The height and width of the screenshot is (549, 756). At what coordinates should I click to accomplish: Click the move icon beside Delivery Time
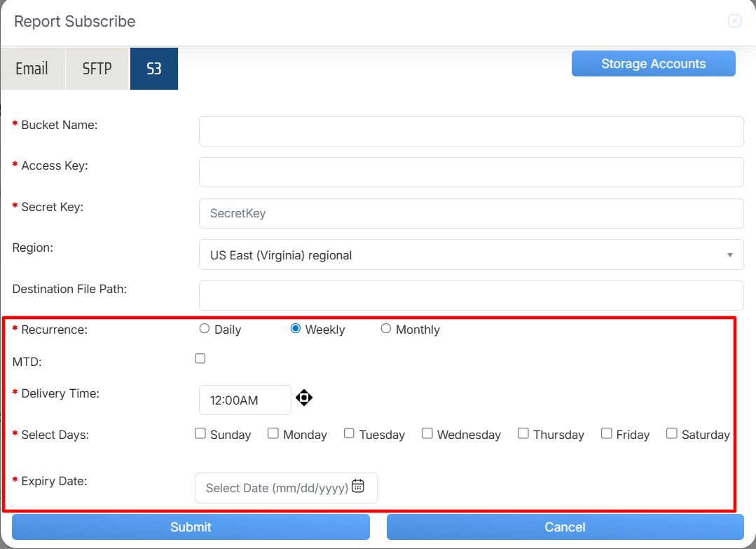tap(303, 398)
